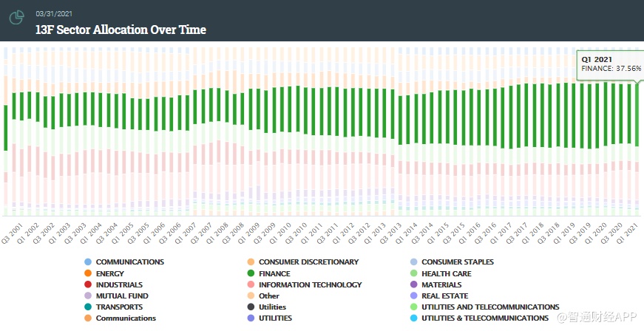The image size is (644, 331).
Task: Click the pie chart icon in header
Action: pyautogui.click(x=17, y=18)
